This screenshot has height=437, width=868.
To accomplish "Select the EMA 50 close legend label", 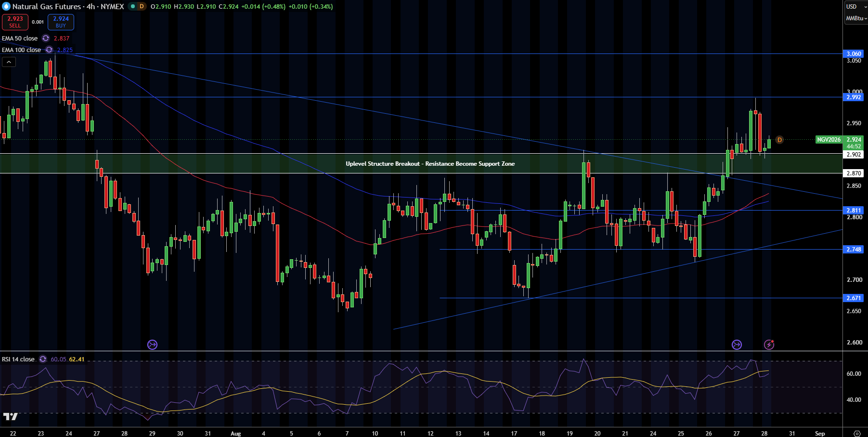I will pos(20,38).
